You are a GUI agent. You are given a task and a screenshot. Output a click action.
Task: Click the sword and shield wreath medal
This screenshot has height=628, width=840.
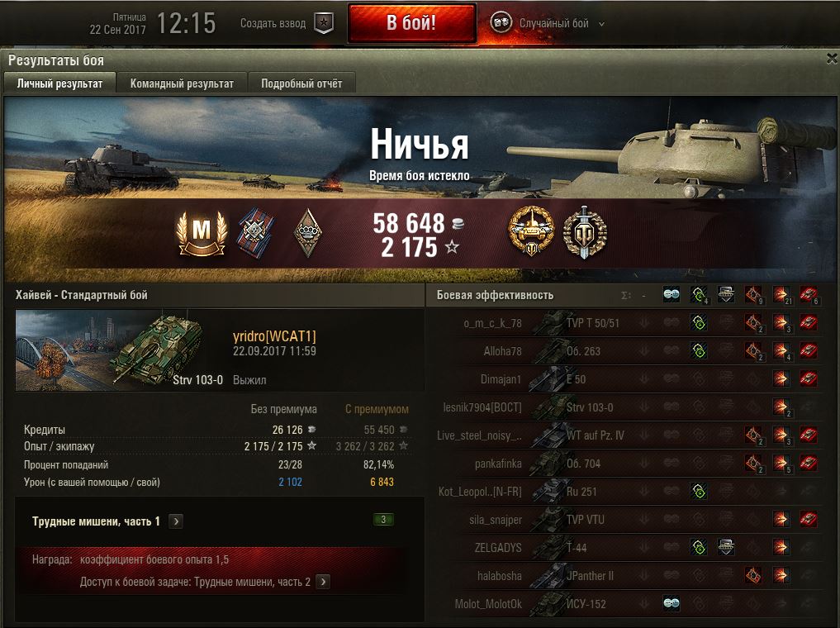585,233
